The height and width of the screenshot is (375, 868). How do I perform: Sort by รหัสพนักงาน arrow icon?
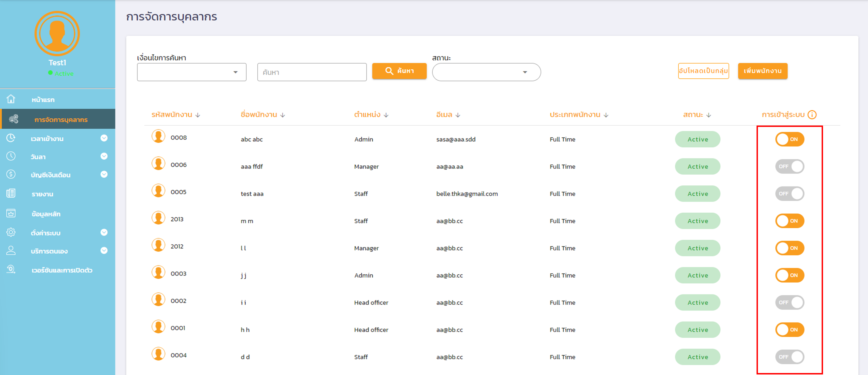[198, 115]
